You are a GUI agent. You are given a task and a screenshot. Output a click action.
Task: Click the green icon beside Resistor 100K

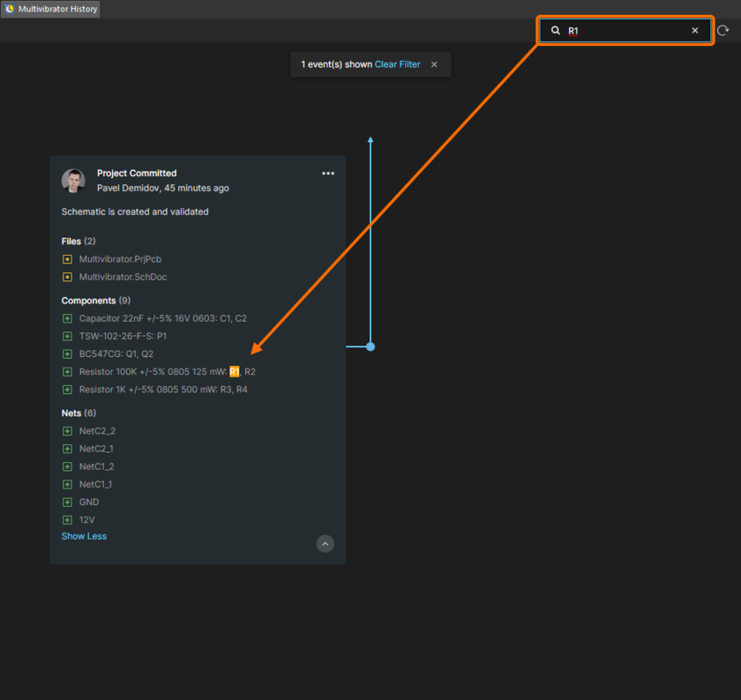click(x=67, y=371)
